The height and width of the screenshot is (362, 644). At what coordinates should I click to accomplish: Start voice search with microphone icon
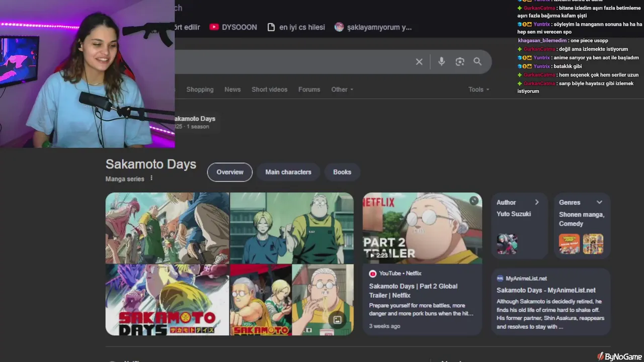(x=441, y=61)
